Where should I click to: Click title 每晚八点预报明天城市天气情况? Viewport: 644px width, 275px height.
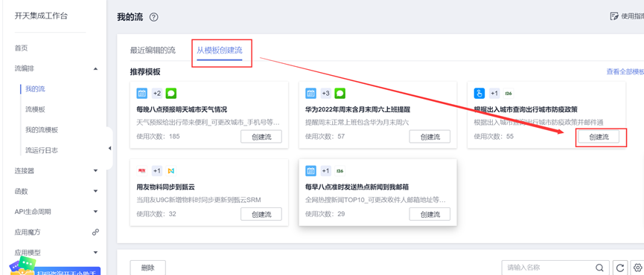182,109
